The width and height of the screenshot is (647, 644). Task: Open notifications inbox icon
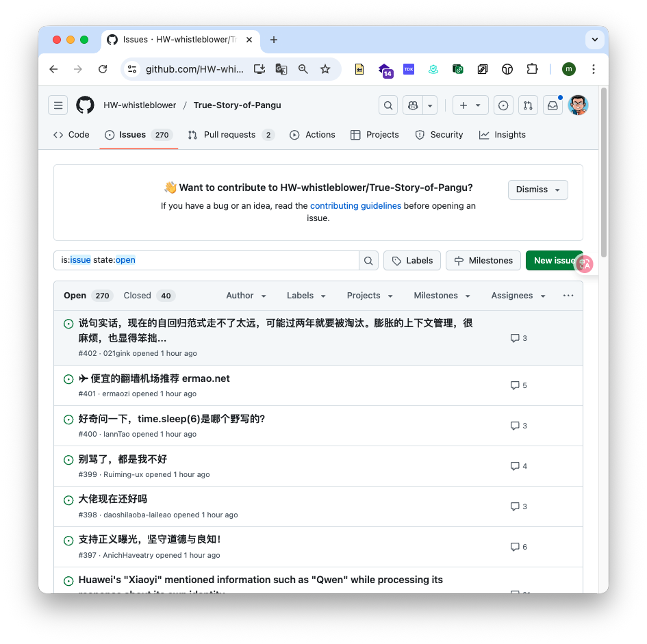point(553,105)
